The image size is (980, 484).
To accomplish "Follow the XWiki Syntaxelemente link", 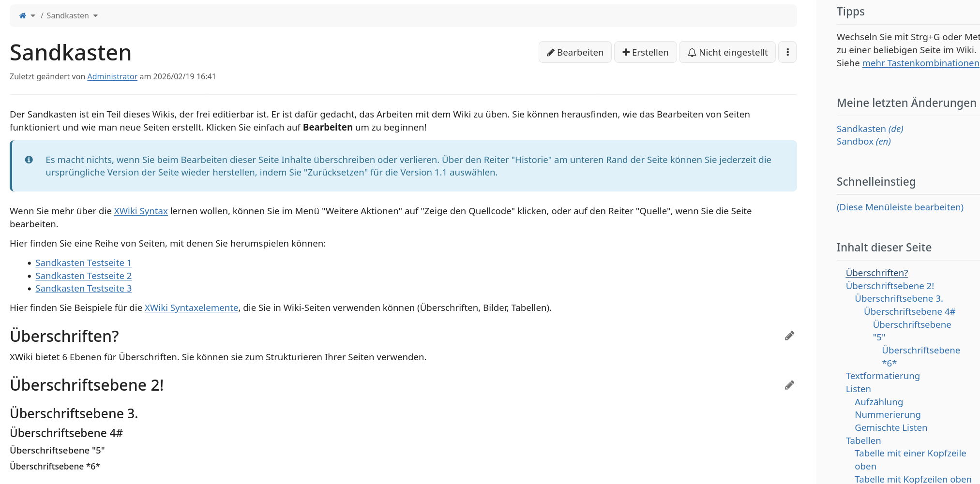I will [x=191, y=308].
